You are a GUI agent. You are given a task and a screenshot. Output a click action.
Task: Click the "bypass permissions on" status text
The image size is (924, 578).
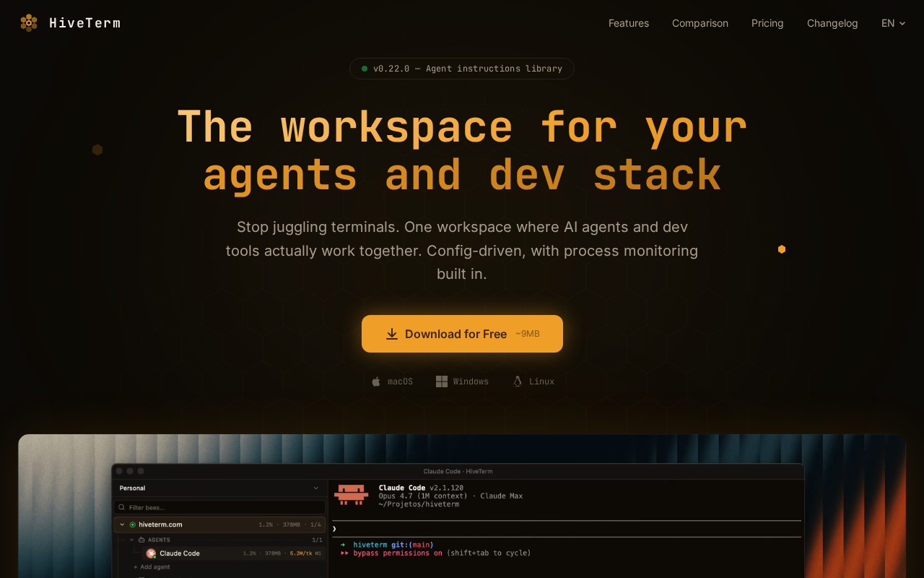click(398, 553)
